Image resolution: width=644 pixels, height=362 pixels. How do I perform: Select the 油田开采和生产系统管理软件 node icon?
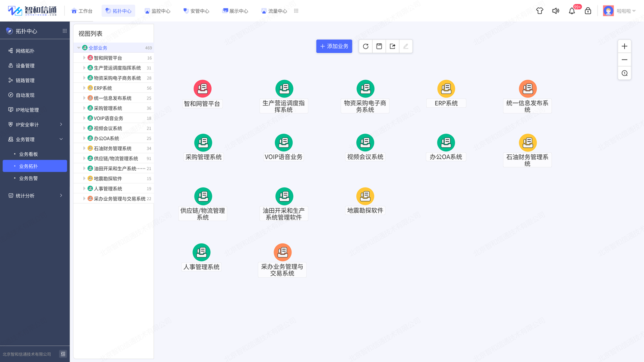[284, 196]
